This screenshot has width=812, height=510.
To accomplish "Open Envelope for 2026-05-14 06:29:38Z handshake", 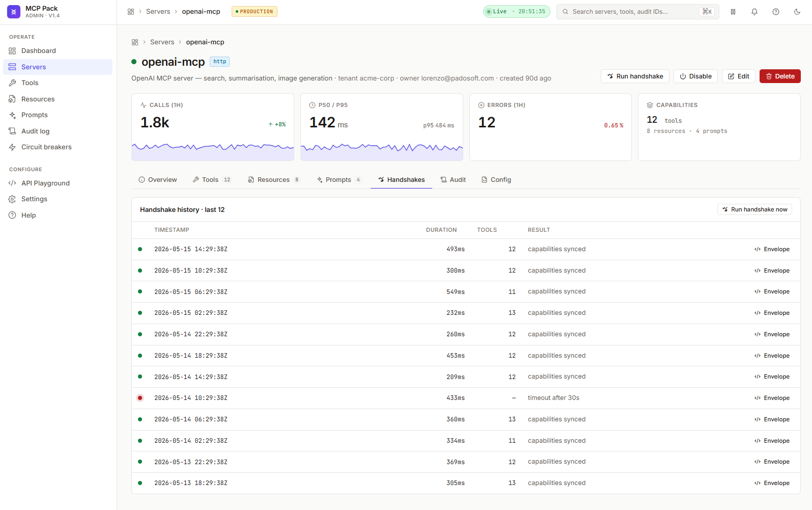I will pos(772,420).
